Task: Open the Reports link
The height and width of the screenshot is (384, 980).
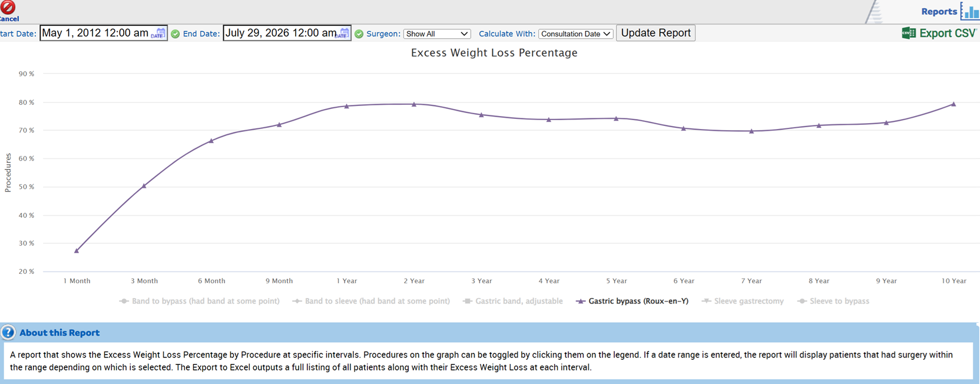Action: click(x=939, y=12)
